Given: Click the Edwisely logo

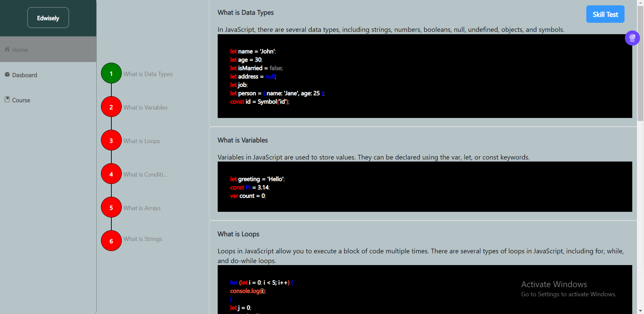Looking at the screenshot, I should click(48, 17).
